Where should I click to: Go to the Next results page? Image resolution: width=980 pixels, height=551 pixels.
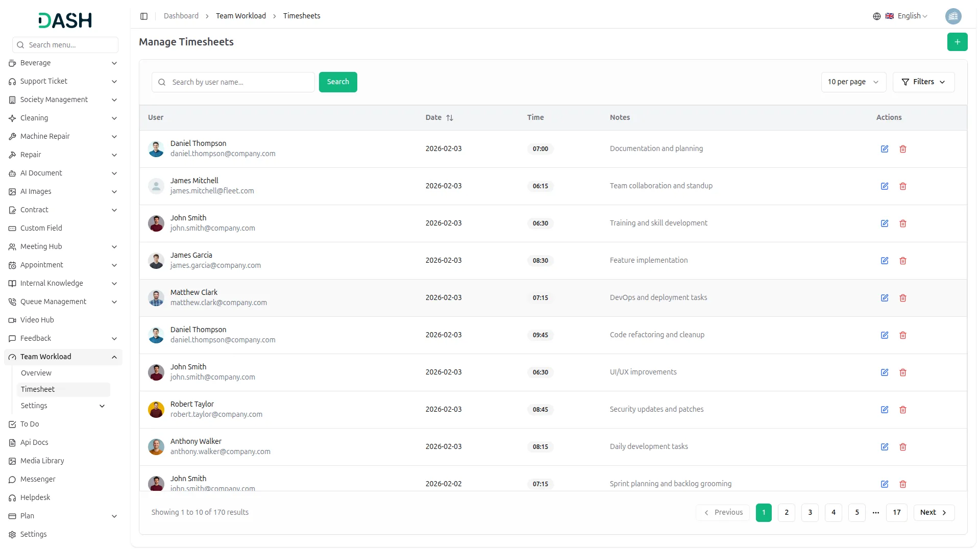(934, 513)
